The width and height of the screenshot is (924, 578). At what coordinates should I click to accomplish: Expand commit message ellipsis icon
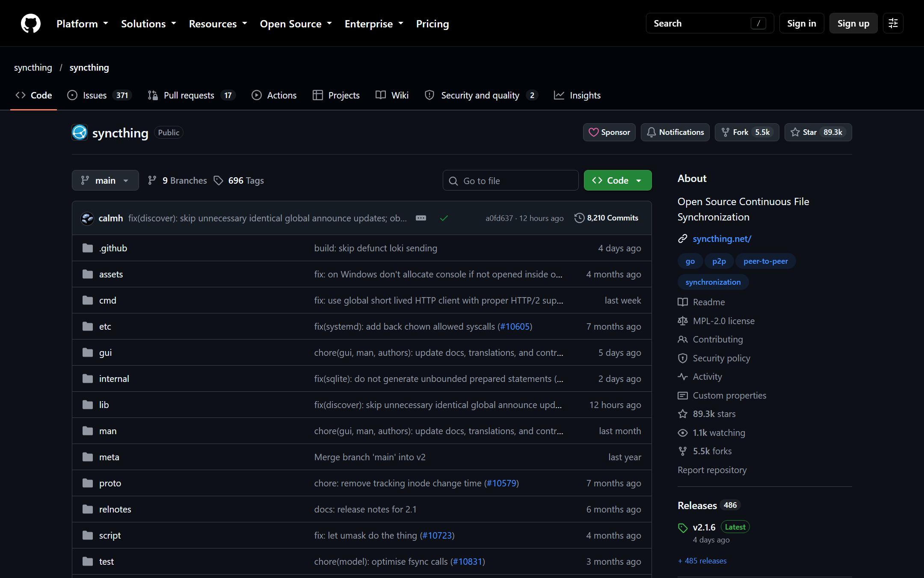point(421,218)
